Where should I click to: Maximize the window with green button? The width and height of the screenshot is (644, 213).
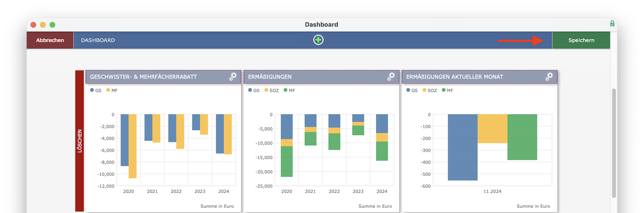[x=52, y=25]
